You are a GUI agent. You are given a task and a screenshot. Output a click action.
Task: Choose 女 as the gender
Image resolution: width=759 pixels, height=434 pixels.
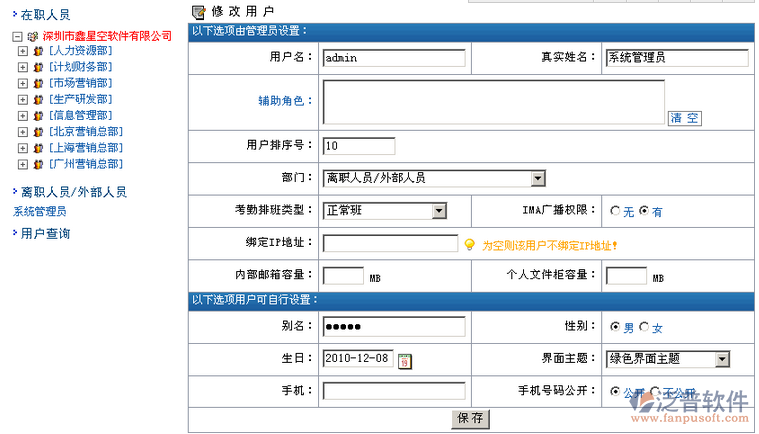644,327
